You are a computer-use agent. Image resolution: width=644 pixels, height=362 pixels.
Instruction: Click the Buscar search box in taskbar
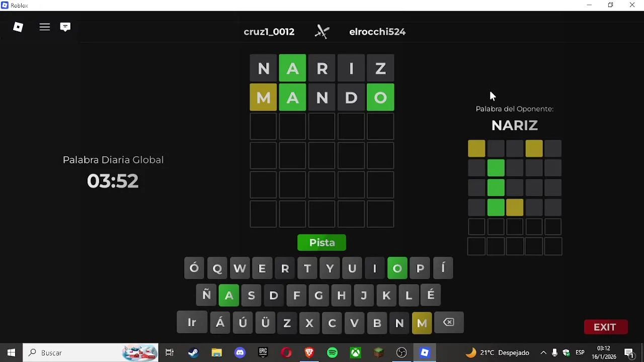[91, 353]
